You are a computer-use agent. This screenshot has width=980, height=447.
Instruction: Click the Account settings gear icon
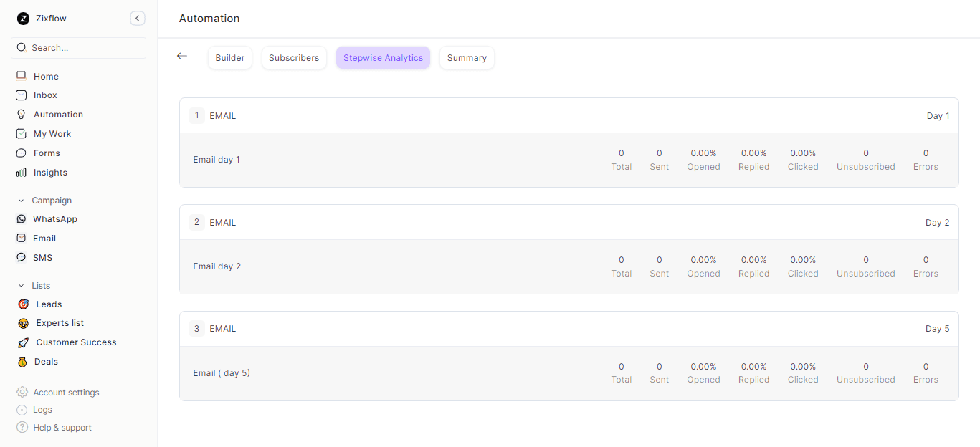pyautogui.click(x=22, y=393)
